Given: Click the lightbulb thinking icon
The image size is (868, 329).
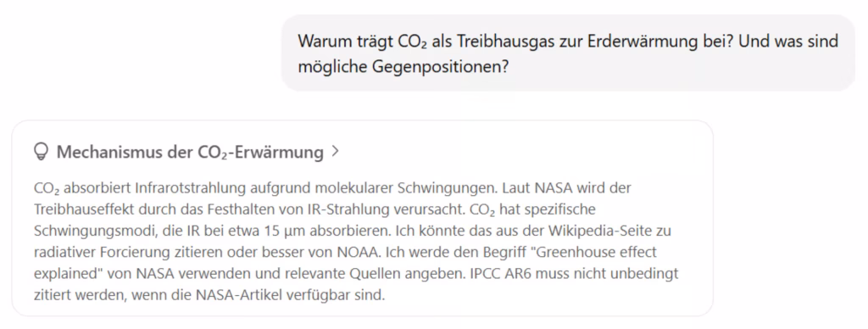Looking at the screenshot, I should tap(41, 151).
